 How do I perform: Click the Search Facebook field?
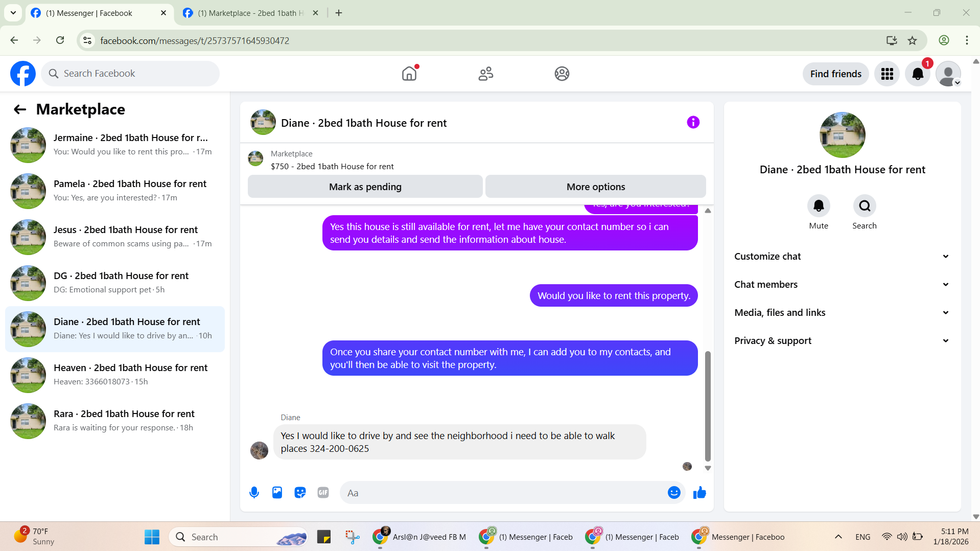coord(130,74)
